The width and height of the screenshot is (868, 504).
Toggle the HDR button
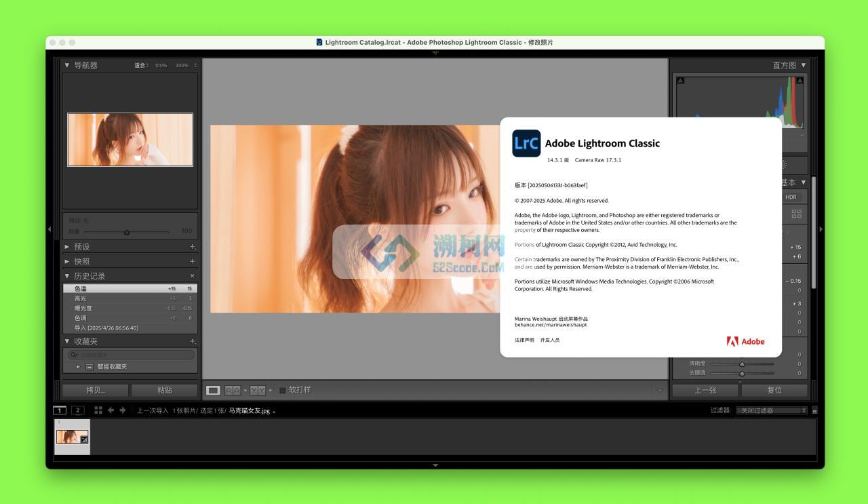tap(791, 197)
